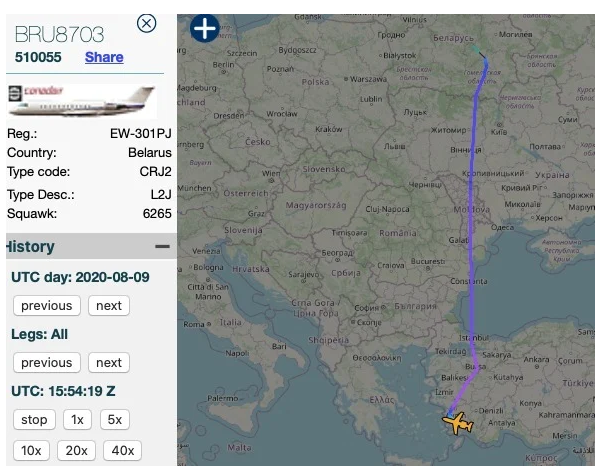This screenshot has height=469, width=602.
Task: Set playback speed to 5x
Action: coord(115,419)
